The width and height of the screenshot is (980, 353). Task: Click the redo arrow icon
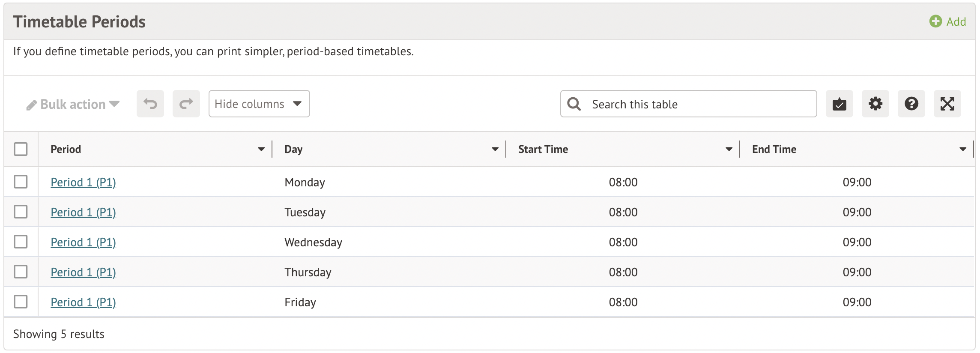point(186,104)
